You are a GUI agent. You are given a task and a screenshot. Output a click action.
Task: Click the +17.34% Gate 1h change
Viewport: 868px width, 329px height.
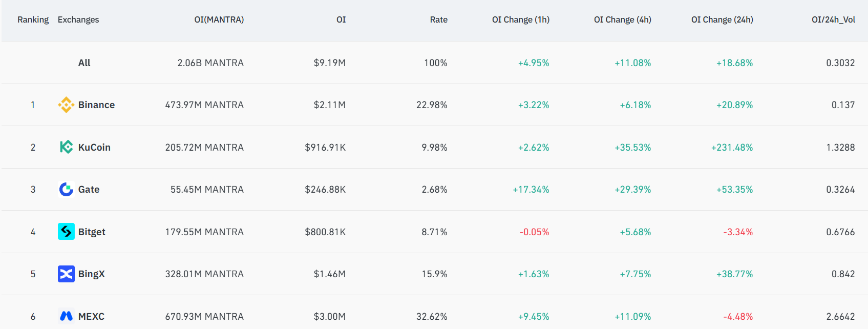[x=531, y=190]
